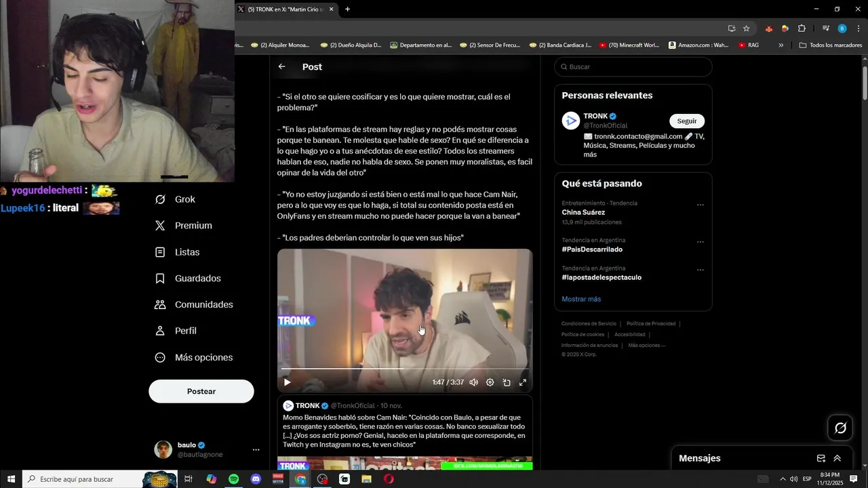The width and height of the screenshot is (868, 488).
Task: Open video settings gear
Action: click(x=490, y=382)
